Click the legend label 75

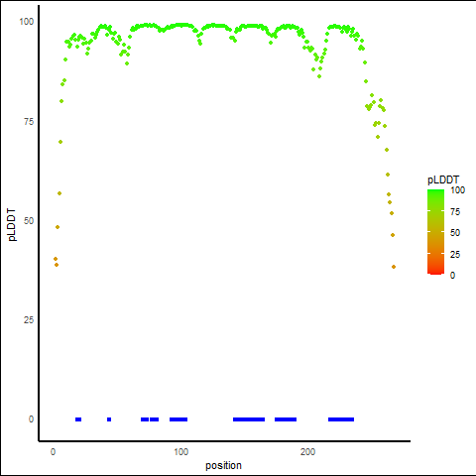pyautogui.click(x=455, y=212)
